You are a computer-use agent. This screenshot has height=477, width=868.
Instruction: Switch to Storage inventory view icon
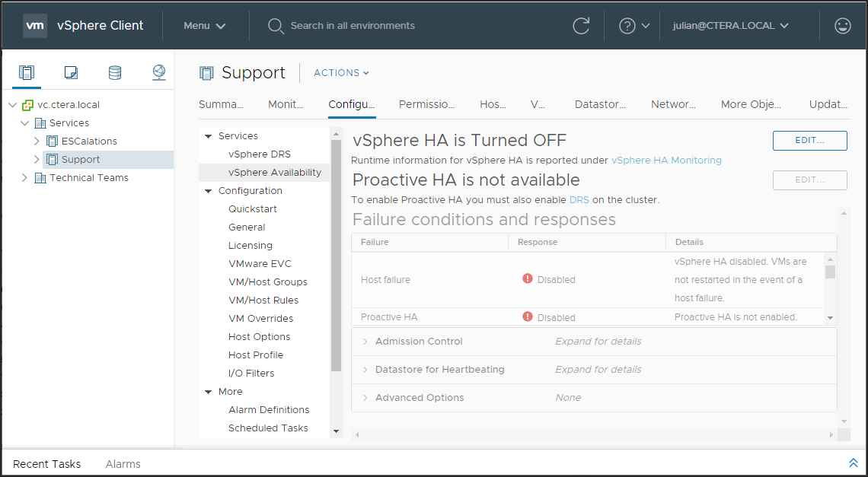[x=114, y=72]
